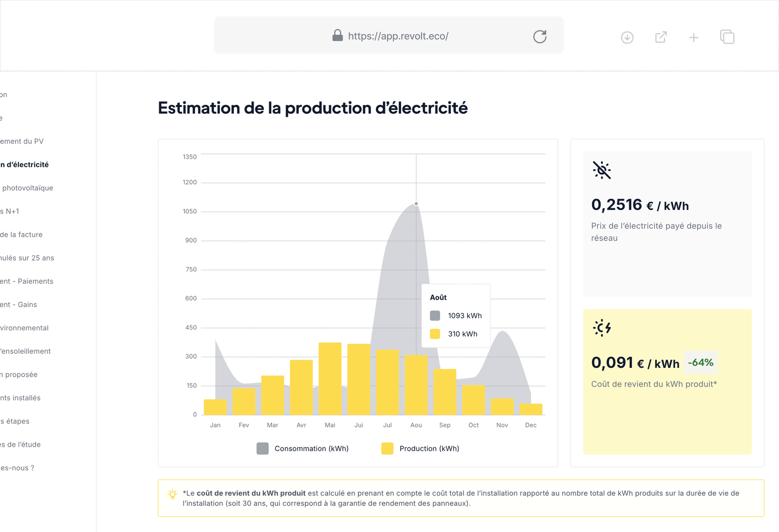Click the yellow Production swatch in the Août tooltip
The image size is (779, 532).
[x=436, y=334]
